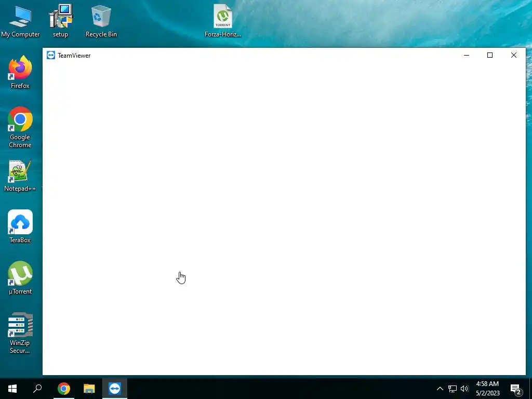The image size is (532, 399).
Task: Select the Notepad++ desktop shortcut
Action: tap(20, 176)
